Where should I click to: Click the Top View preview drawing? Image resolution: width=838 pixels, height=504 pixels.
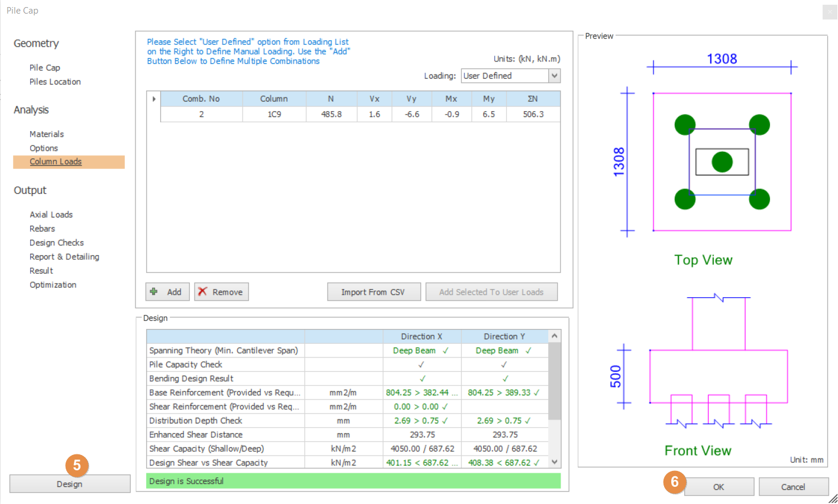[x=721, y=161]
